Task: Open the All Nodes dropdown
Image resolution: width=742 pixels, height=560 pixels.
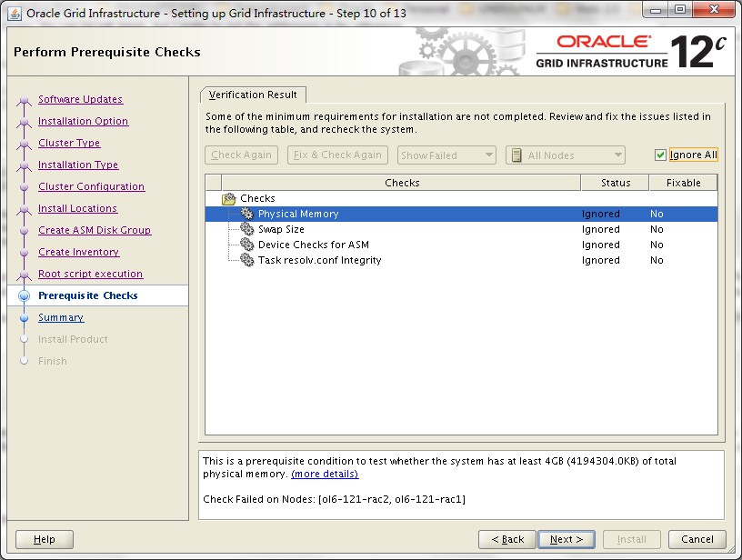Action: (x=566, y=155)
